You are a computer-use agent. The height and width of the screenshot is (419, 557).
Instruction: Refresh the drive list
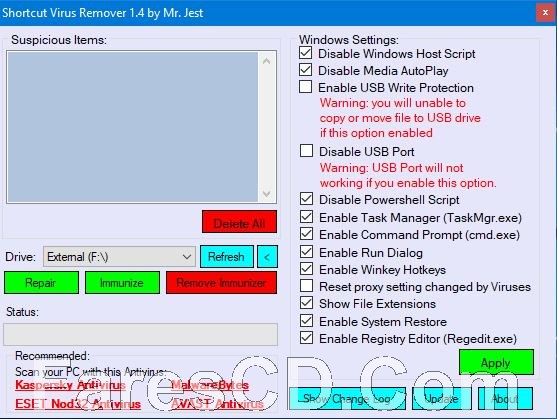click(x=227, y=256)
